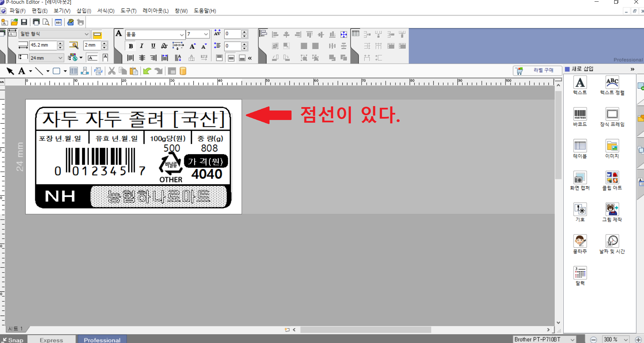Toggle Bold text formatting
Viewport: 644px width, 343px height.
tap(131, 46)
